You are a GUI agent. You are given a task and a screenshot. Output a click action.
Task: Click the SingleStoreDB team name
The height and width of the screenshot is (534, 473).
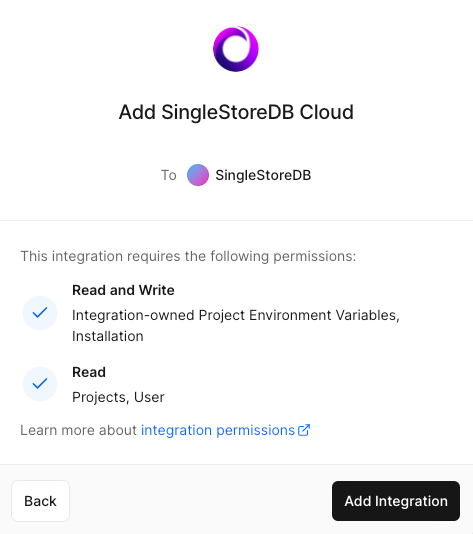[263, 175]
